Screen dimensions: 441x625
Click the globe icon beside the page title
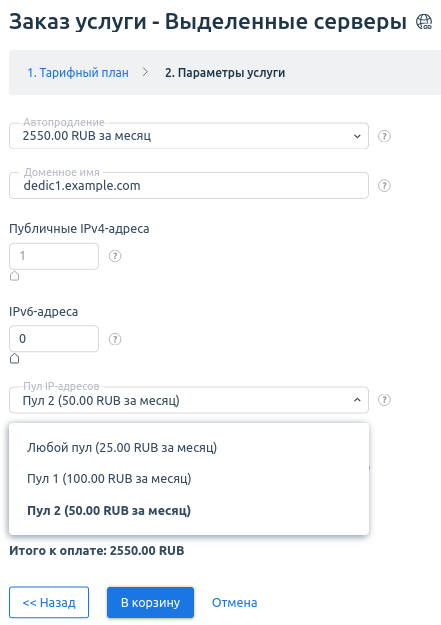424,22
